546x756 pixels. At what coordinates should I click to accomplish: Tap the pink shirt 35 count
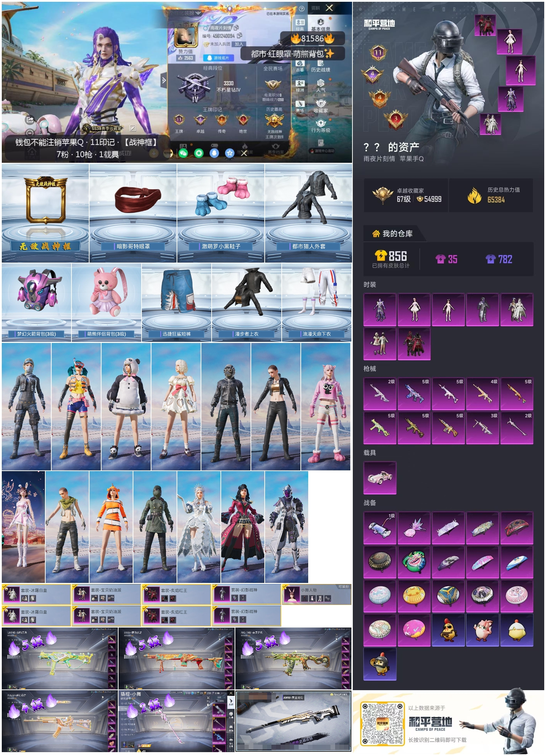point(447,259)
